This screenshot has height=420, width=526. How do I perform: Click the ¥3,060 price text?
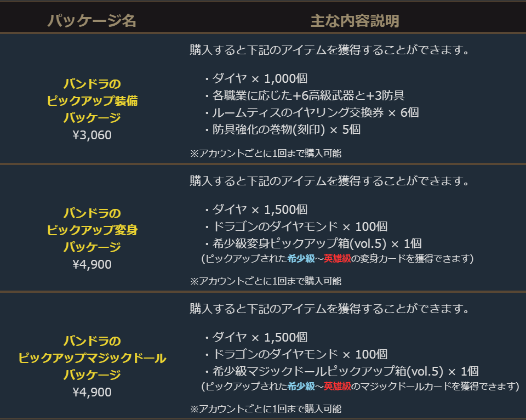[92, 135]
